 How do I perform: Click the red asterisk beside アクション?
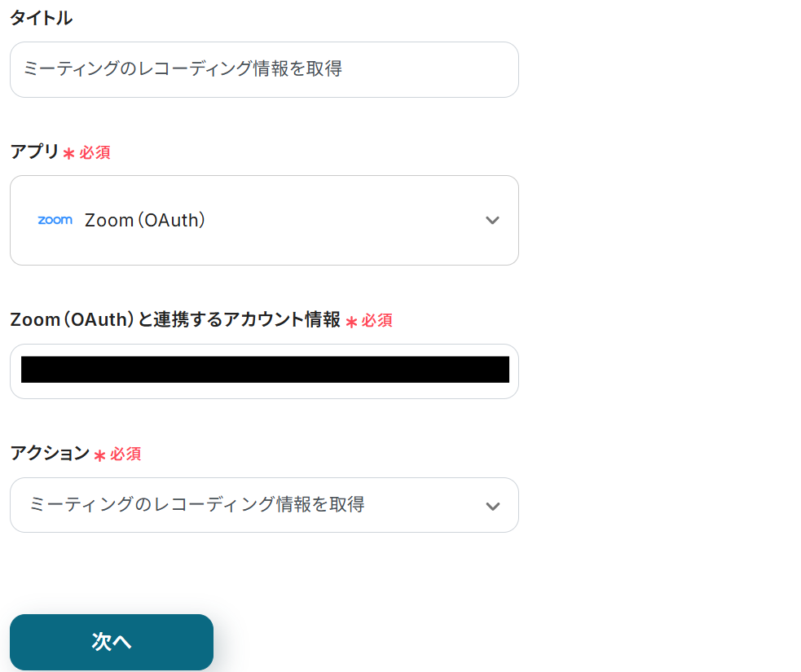[99, 455]
